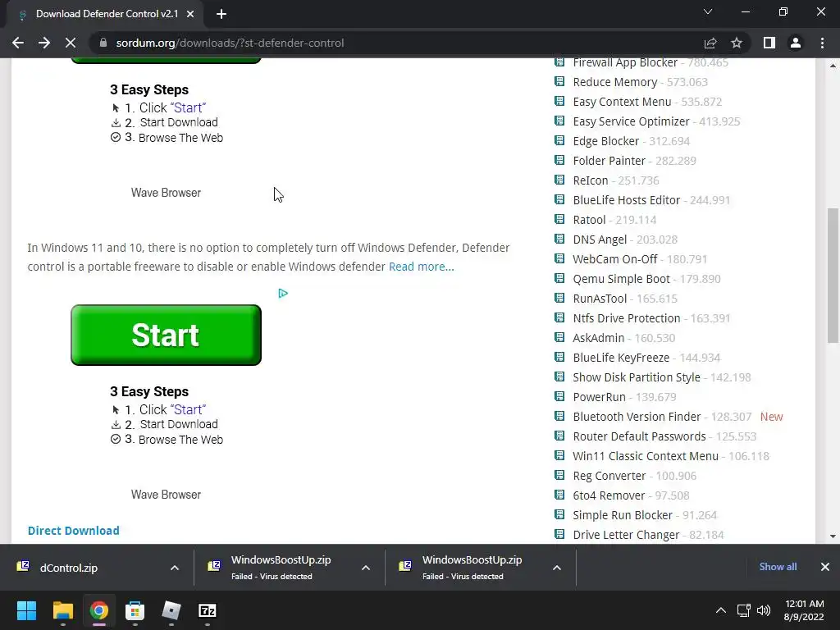The width and height of the screenshot is (840, 630).
Task: Select the Download Defender Control v2.1 tab
Action: pos(107,14)
